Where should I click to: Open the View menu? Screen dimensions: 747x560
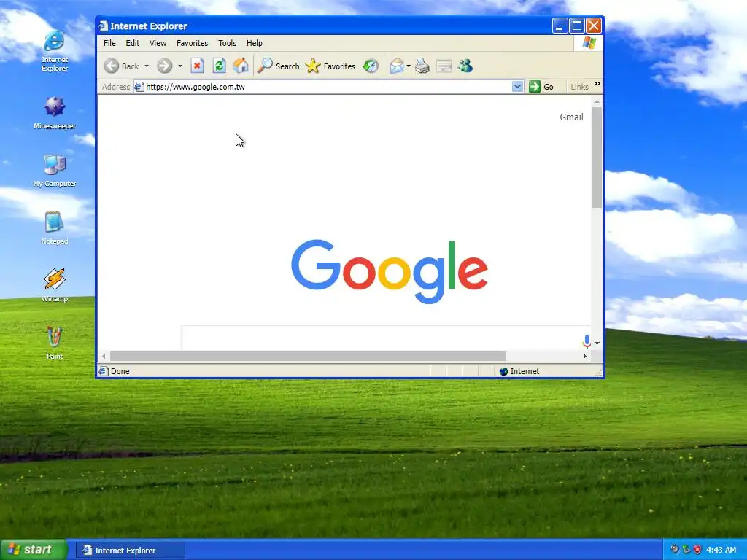158,43
